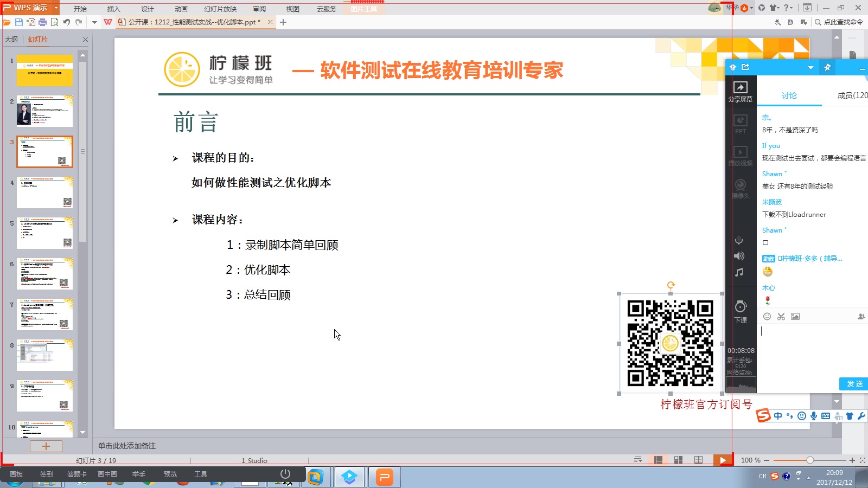
Task: Insert an image via chat picture icon
Action: coord(795,317)
